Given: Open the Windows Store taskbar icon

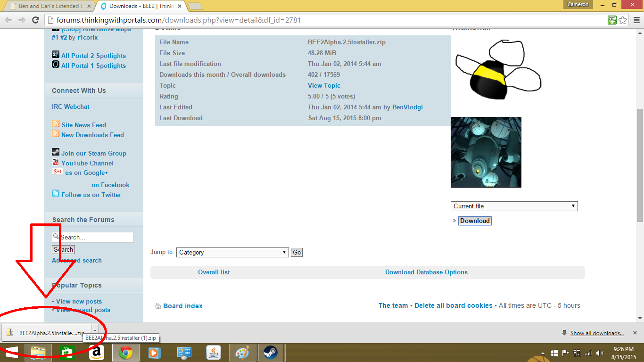Looking at the screenshot, I should 67,353.
